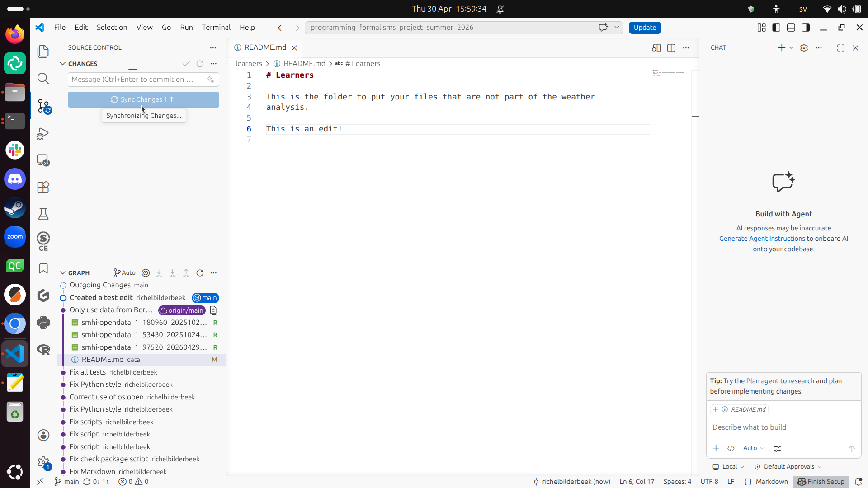868x488 pixels.
Task: Pull changes in Graph toolbar
Action: (173, 273)
